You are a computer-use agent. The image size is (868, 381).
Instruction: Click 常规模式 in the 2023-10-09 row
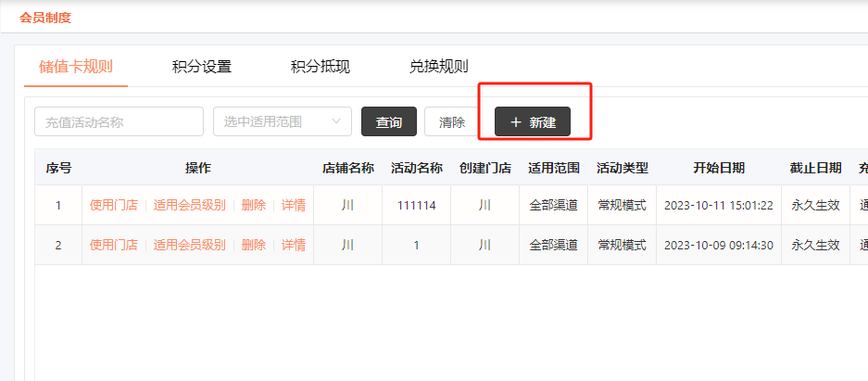click(x=623, y=245)
